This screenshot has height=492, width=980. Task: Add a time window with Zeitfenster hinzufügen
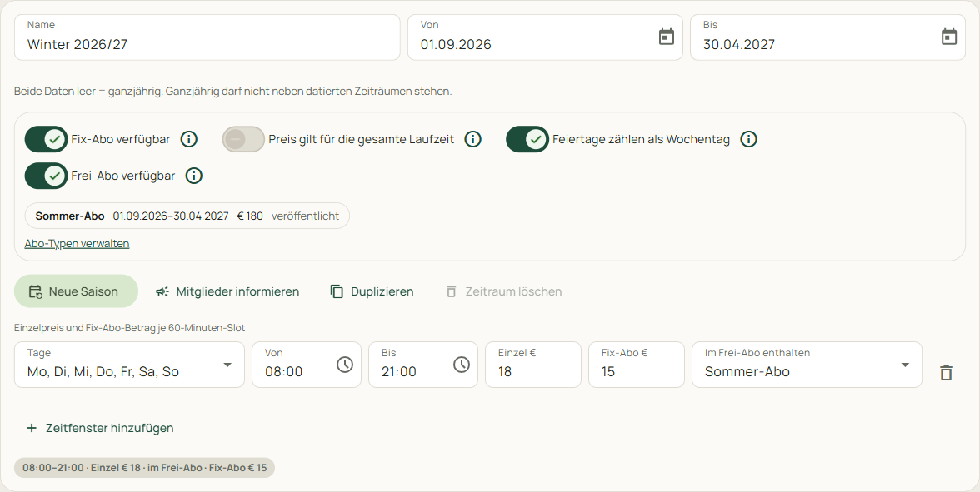click(100, 428)
